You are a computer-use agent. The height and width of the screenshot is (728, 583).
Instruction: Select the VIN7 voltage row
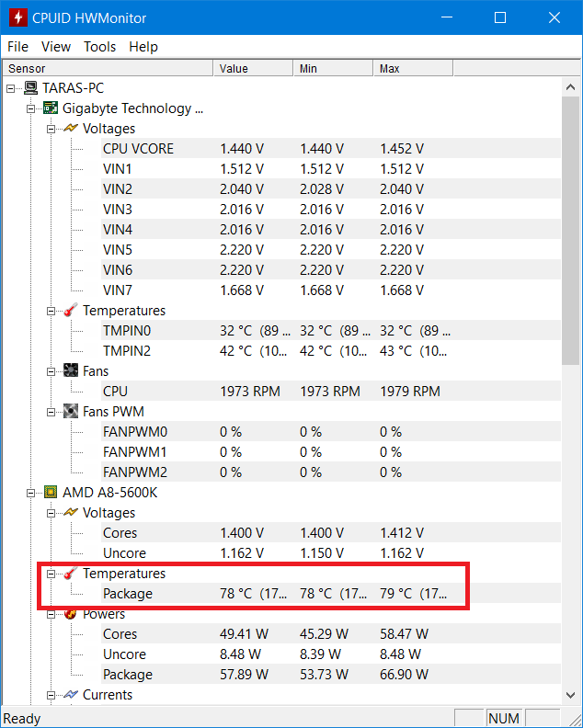pyautogui.click(x=331, y=290)
